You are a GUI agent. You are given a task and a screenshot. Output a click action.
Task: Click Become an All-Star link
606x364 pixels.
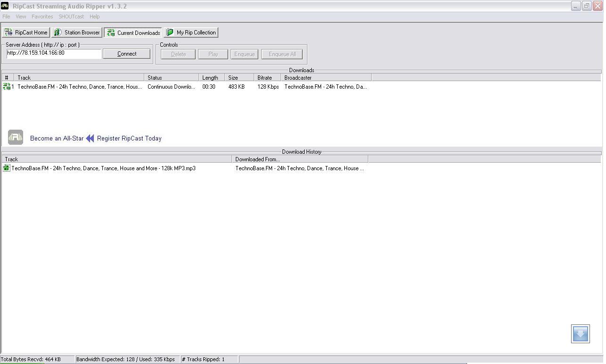(57, 138)
